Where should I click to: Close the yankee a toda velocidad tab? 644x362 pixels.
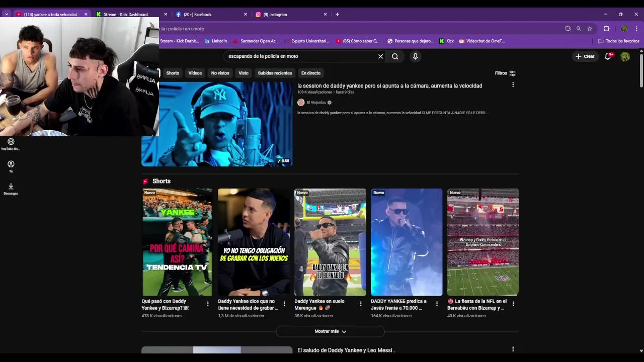click(x=86, y=14)
